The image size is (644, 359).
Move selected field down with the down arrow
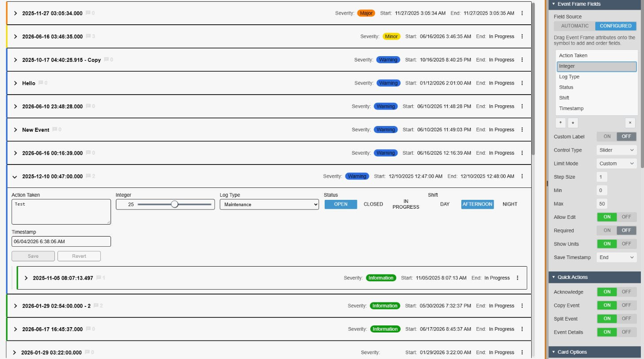(x=573, y=123)
